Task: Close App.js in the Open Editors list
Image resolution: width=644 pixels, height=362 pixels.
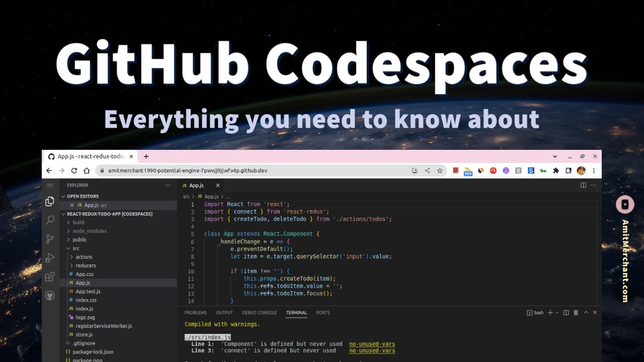Action: tap(71, 205)
